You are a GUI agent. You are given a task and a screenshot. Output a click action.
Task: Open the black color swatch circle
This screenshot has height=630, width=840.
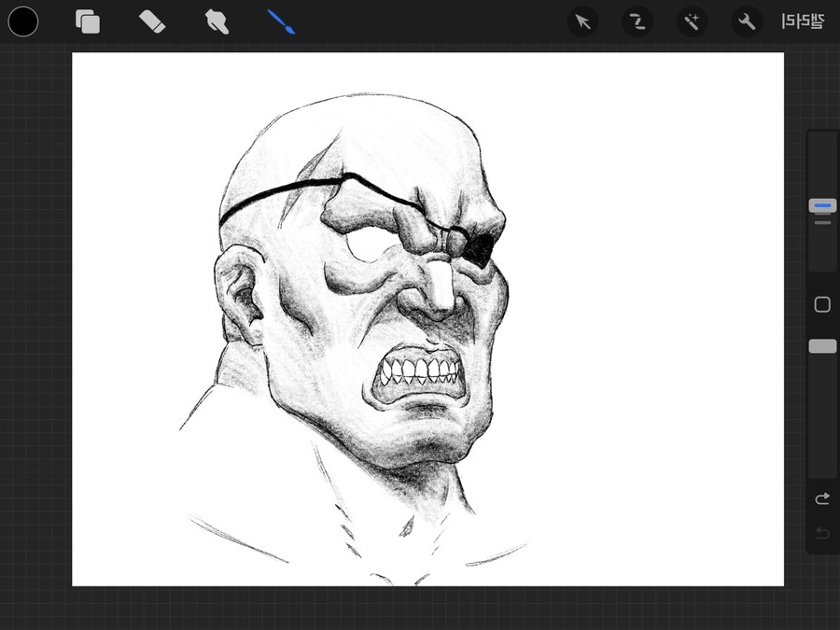coord(23,21)
